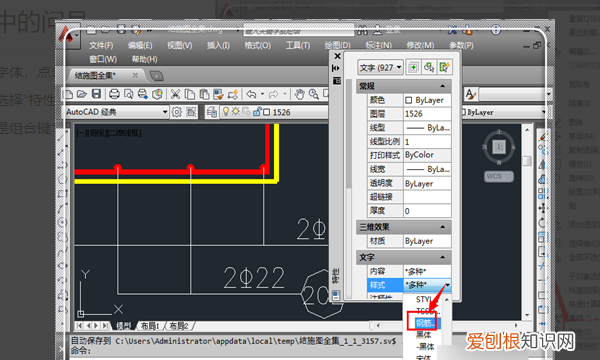
Task: Click the Undo arrow icon
Action: (251, 94)
